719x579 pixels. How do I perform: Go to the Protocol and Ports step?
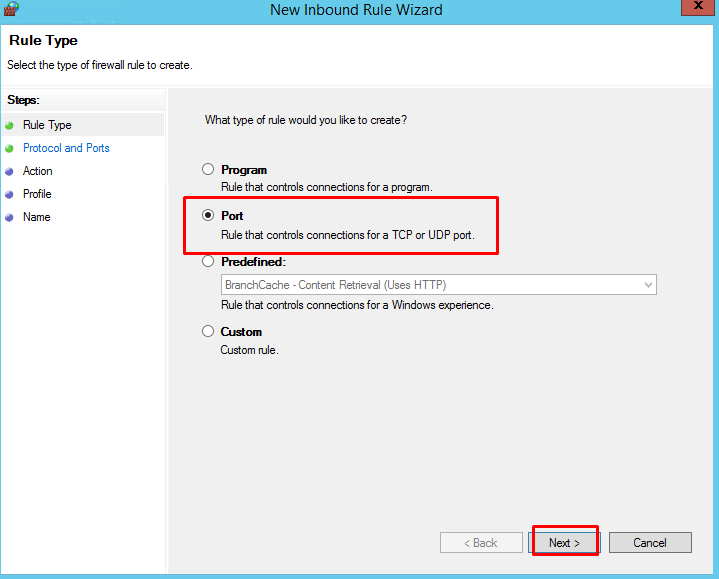[66, 148]
